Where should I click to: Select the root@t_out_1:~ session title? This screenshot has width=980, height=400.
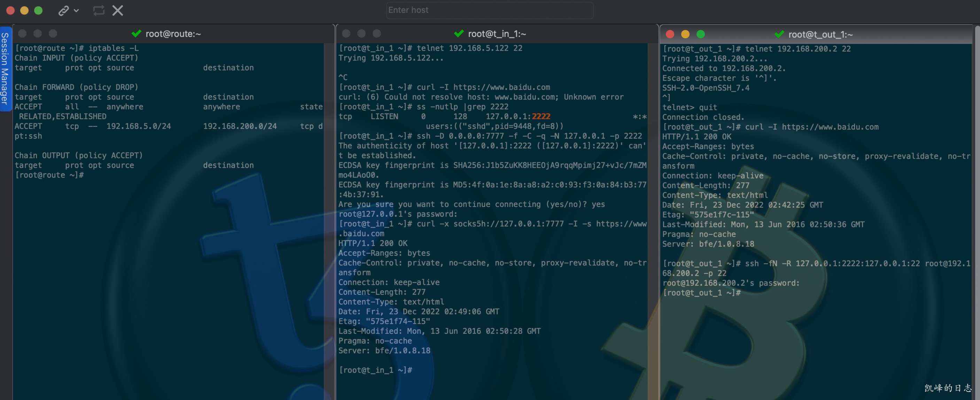(x=820, y=34)
